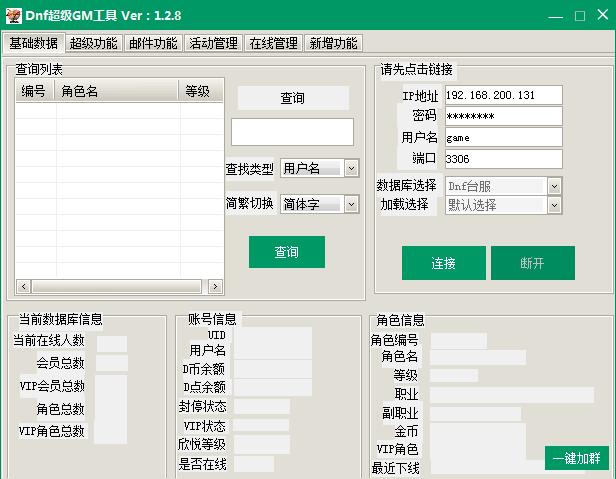Click the list's right scroll arrow
The image size is (616, 479).
pyautogui.click(x=215, y=286)
